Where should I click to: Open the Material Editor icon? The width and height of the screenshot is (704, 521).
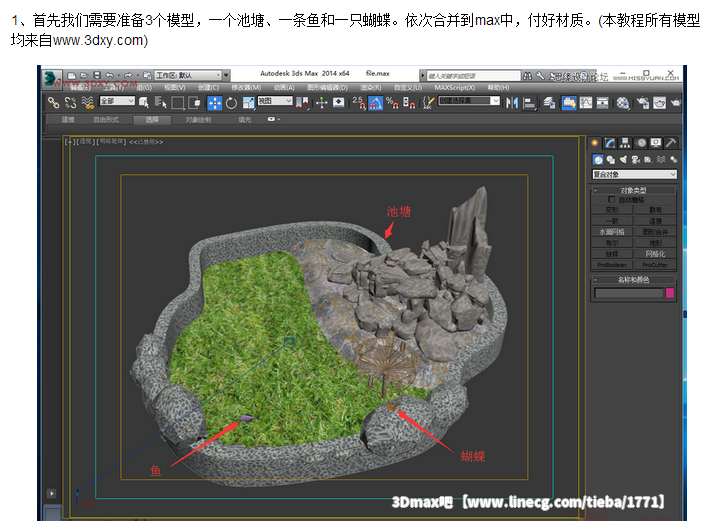coord(622,103)
